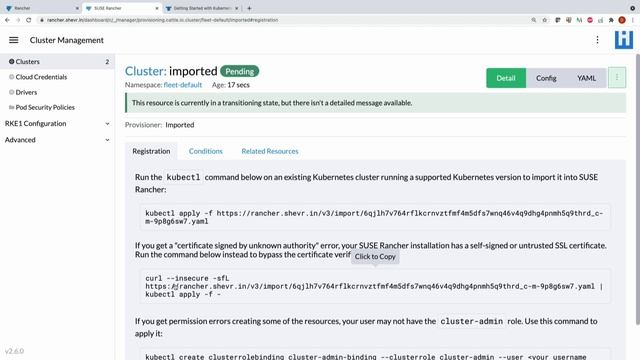The height and width of the screenshot is (360, 640).
Task: Switch to Getting Started with Kubernetes tab
Action: (x=202, y=8)
